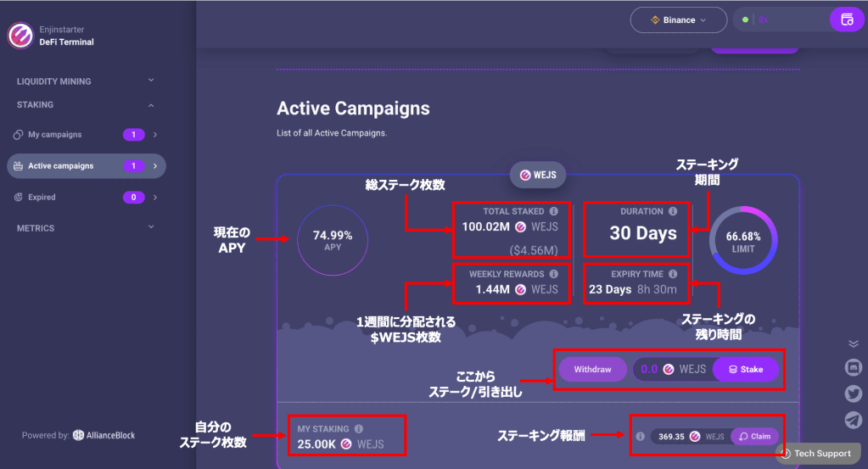The image size is (868, 469).
Task: Open the wallet icon button
Action: click(x=846, y=20)
